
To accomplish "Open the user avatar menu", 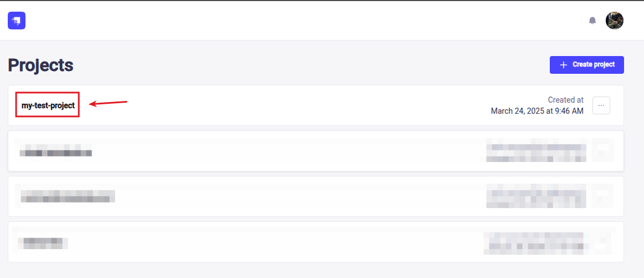I will [x=615, y=21].
